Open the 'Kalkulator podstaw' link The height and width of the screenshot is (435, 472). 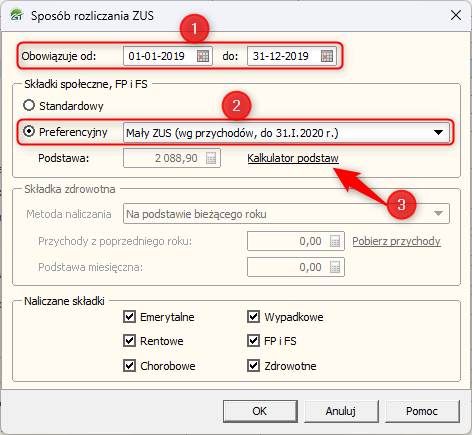(x=293, y=158)
